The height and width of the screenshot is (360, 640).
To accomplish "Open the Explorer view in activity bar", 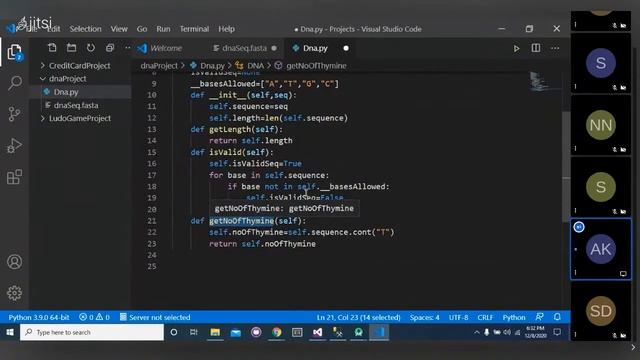I will pos(14,52).
